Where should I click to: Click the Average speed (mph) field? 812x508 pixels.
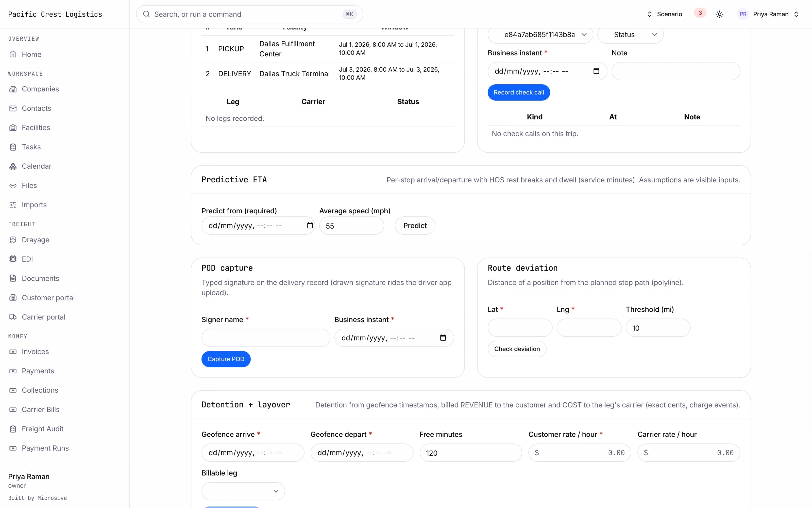[351, 226]
